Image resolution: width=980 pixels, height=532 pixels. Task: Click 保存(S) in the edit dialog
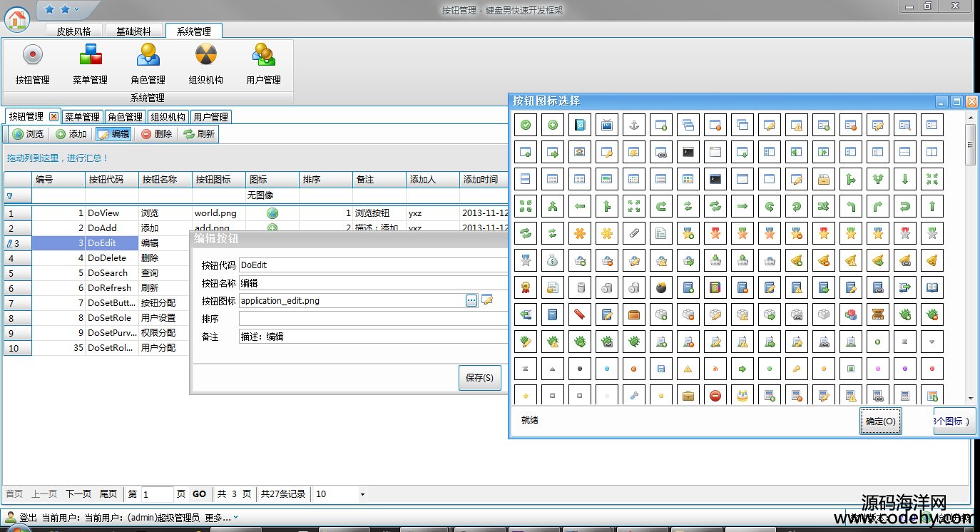(x=479, y=378)
